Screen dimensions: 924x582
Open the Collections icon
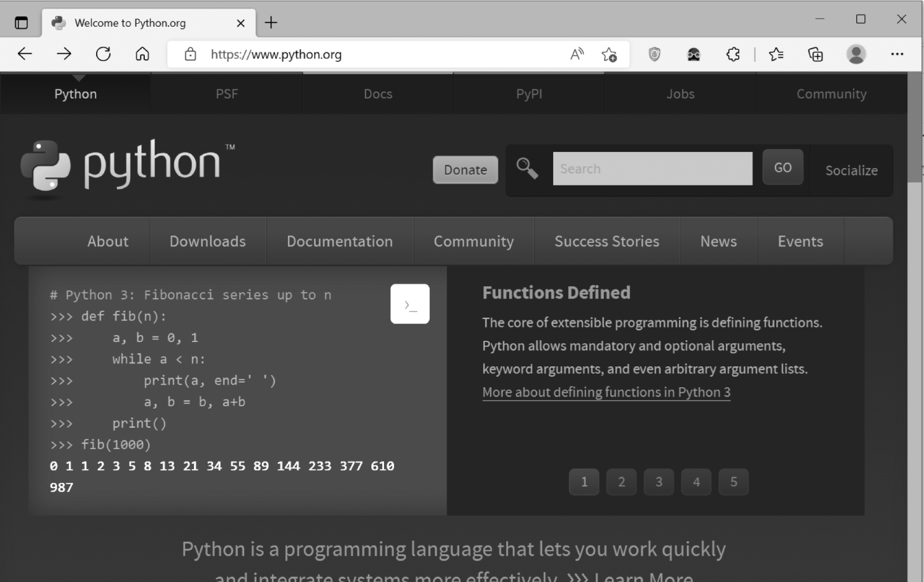pyautogui.click(x=815, y=54)
